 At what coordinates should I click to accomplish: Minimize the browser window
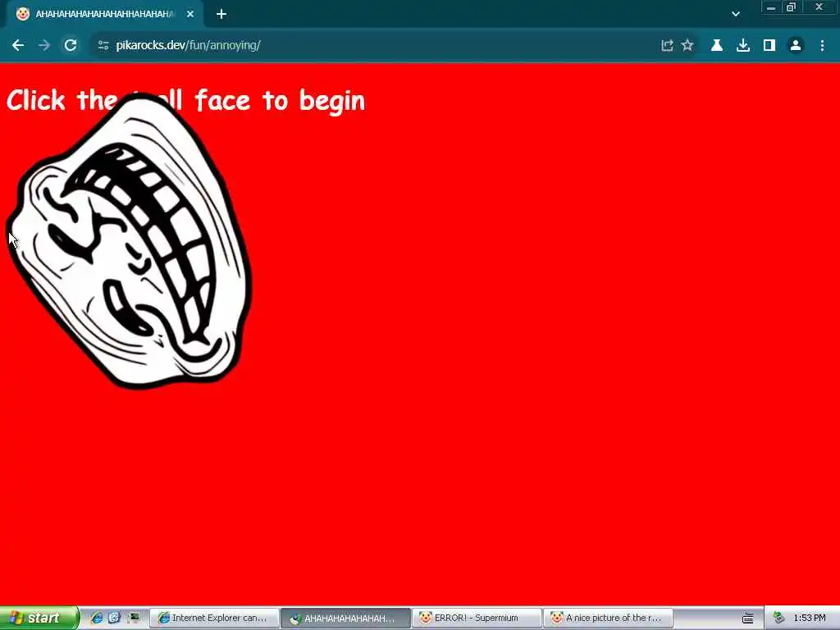[771, 7]
